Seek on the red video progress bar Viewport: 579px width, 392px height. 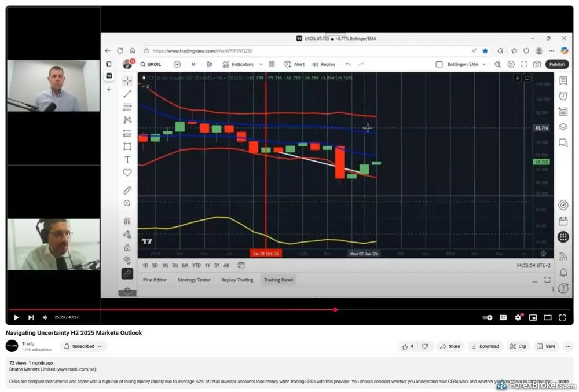pos(289,310)
